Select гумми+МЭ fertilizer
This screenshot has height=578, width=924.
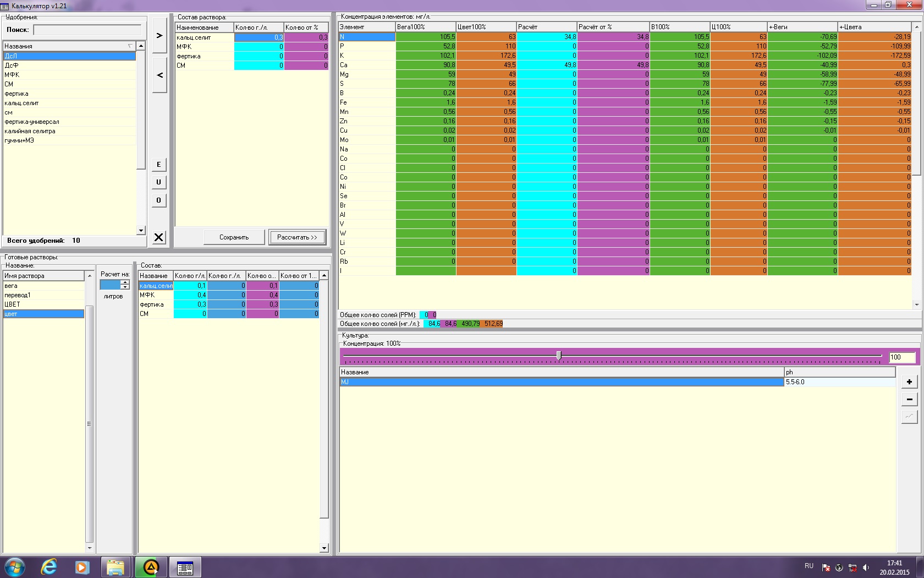[x=69, y=140]
